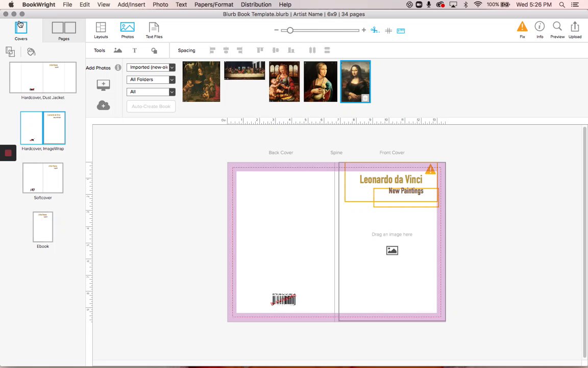Click the red recording stop button
Image resolution: width=588 pixels, height=368 pixels.
coord(8,153)
